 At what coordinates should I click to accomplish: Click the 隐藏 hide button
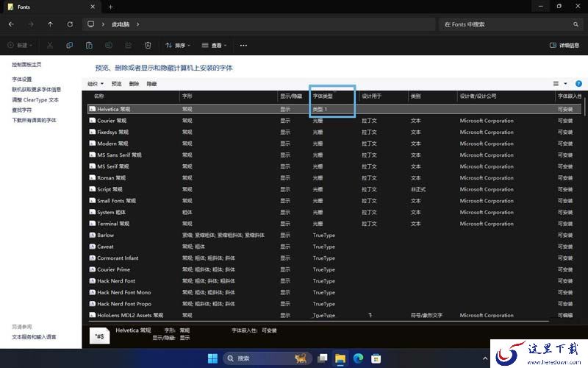(151, 84)
